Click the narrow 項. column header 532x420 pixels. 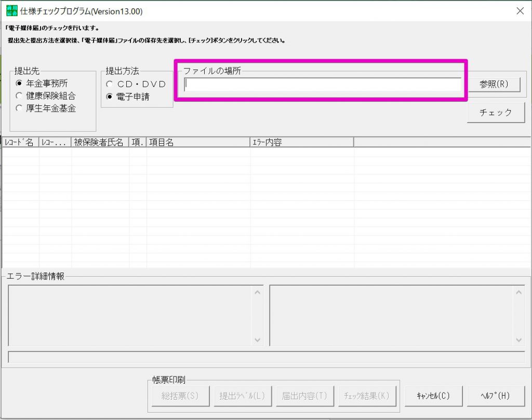(x=137, y=142)
